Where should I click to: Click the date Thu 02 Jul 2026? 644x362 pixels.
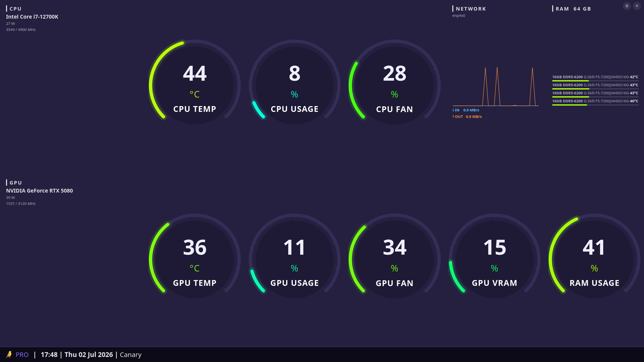[89, 355]
